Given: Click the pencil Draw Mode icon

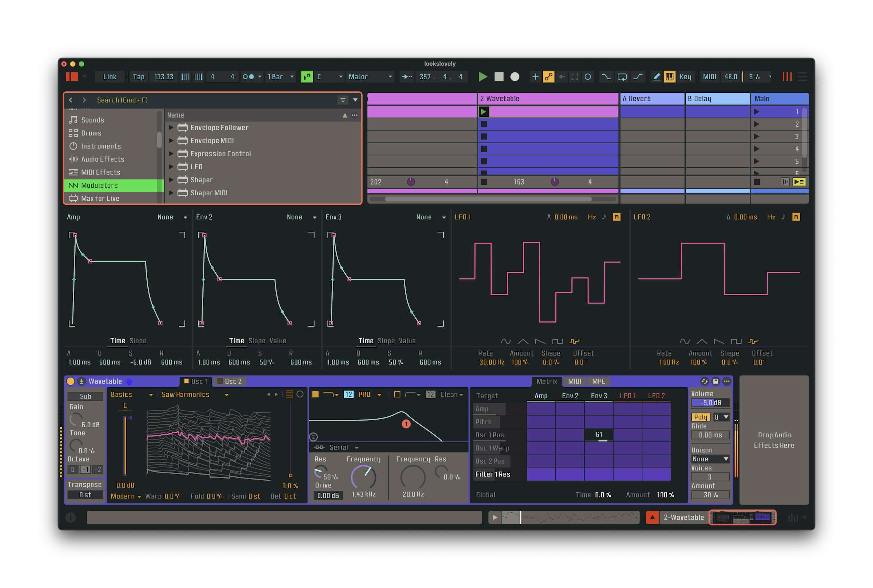Looking at the screenshot, I should coord(656,76).
